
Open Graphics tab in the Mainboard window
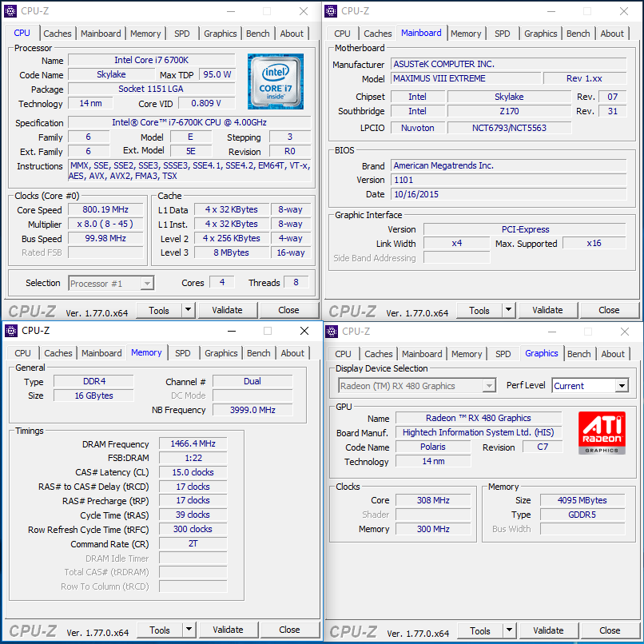(x=540, y=34)
